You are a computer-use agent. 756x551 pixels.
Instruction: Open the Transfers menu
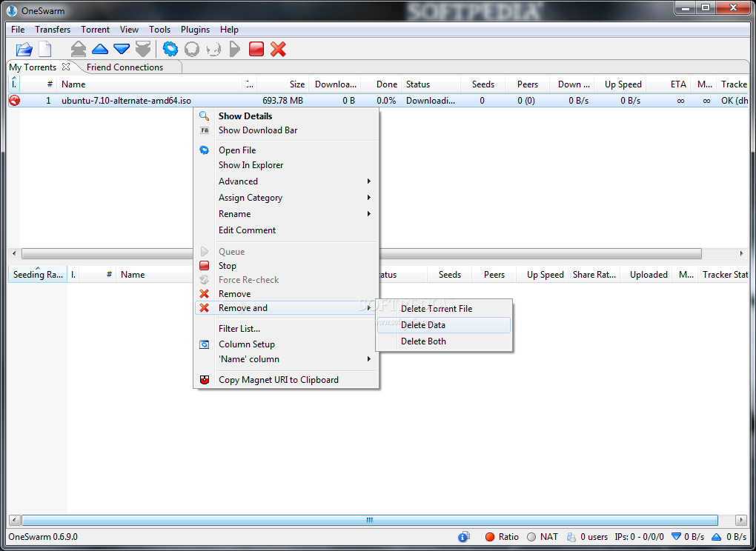tap(53, 30)
